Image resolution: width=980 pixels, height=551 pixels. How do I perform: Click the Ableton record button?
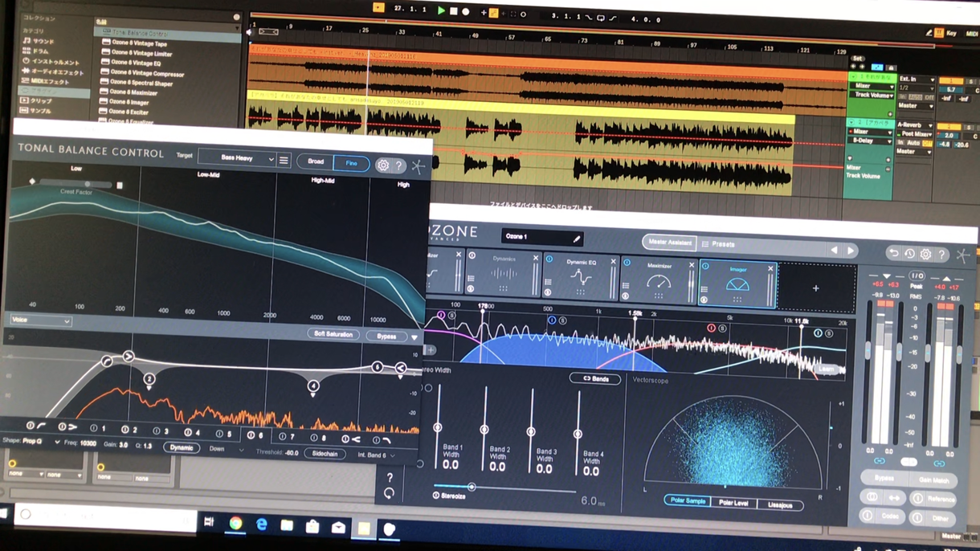click(466, 12)
